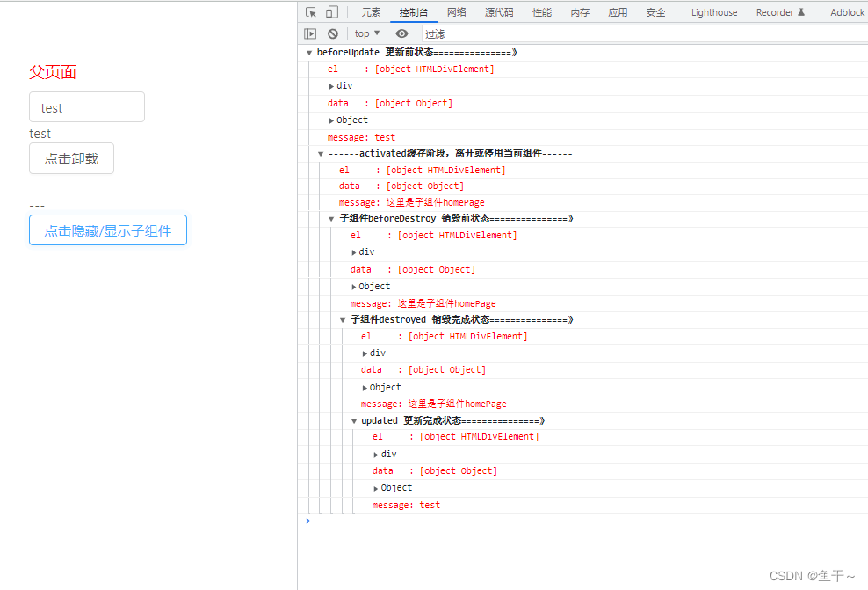Viewport: 868px width, 590px height.
Task: Click 'el : [object HTMLDivElement]' under beforeUpdate
Action: pos(411,69)
